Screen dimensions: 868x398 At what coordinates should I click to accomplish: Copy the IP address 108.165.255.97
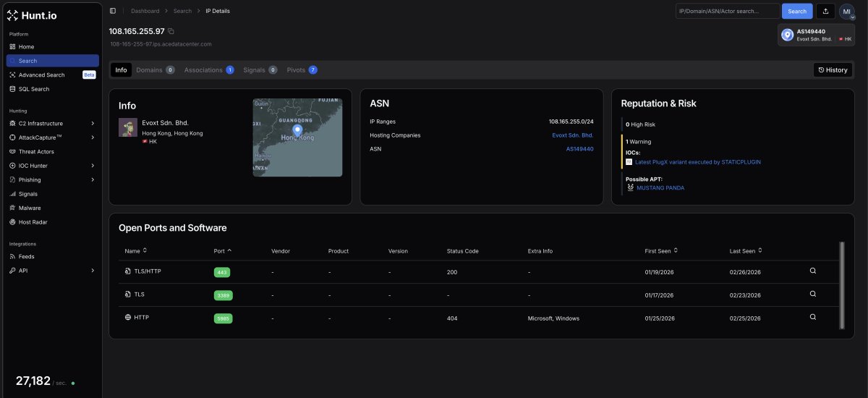[x=171, y=31]
